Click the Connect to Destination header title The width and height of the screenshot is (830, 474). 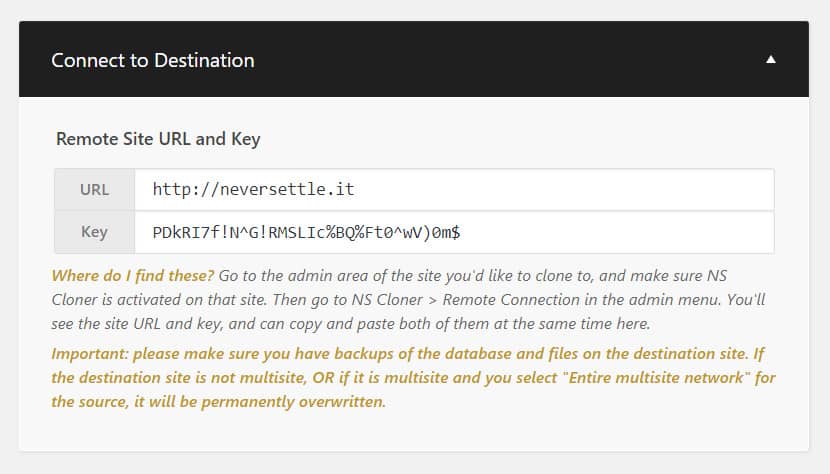(x=153, y=60)
